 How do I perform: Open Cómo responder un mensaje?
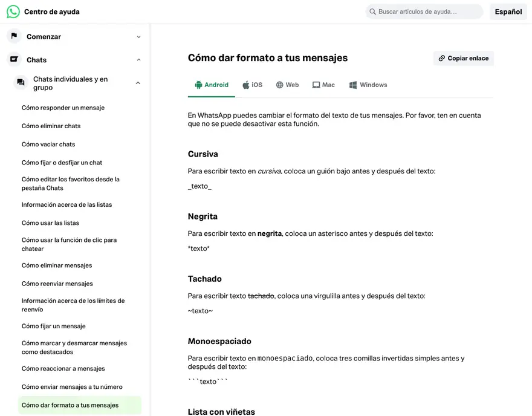coord(63,108)
